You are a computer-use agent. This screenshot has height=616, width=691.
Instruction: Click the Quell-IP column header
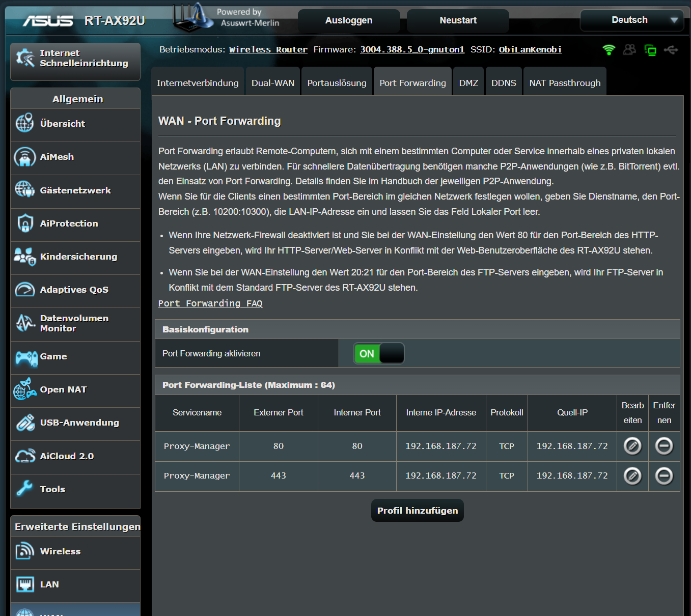click(x=572, y=412)
